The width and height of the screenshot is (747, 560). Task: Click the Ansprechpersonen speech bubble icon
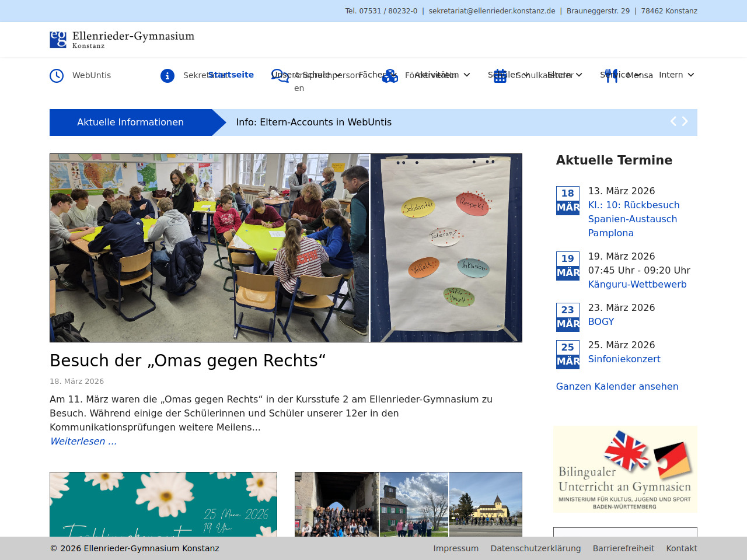tap(280, 76)
